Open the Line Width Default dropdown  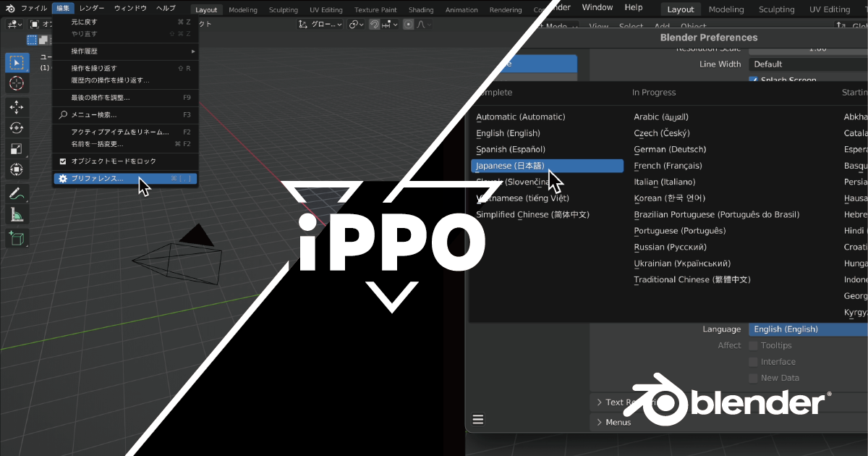[x=808, y=64]
